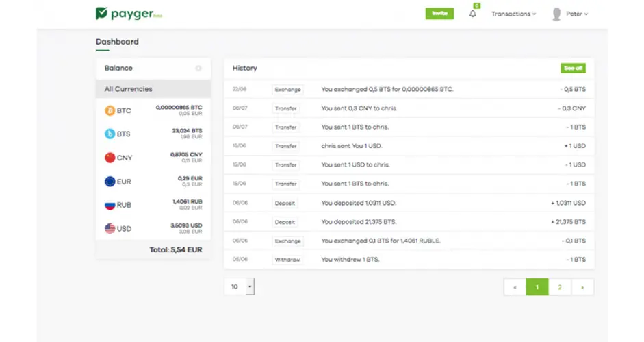Open the 22/08 BTS exchange history row
Viewport: 644px width, 342px height.
[x=409, y=89]
